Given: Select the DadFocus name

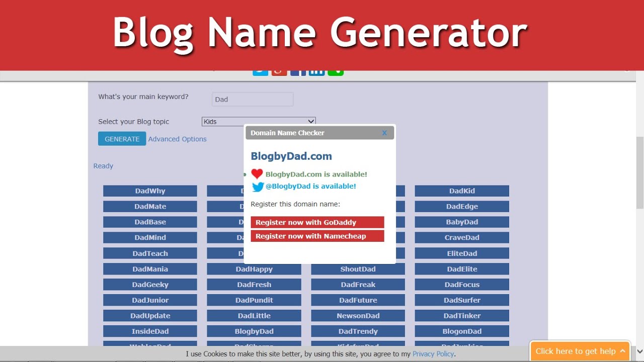Looking at the screenshot, I should coord(462,285).
